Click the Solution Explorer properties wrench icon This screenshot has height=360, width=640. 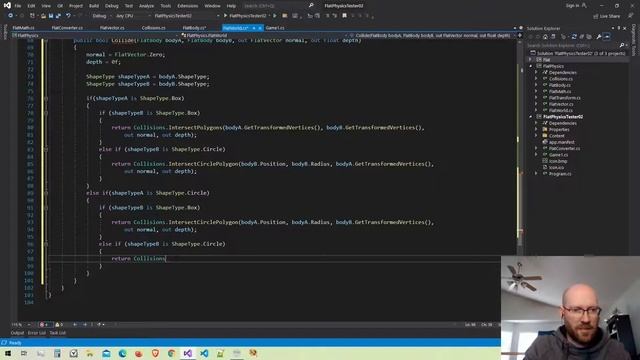click(x=599, y=37)
